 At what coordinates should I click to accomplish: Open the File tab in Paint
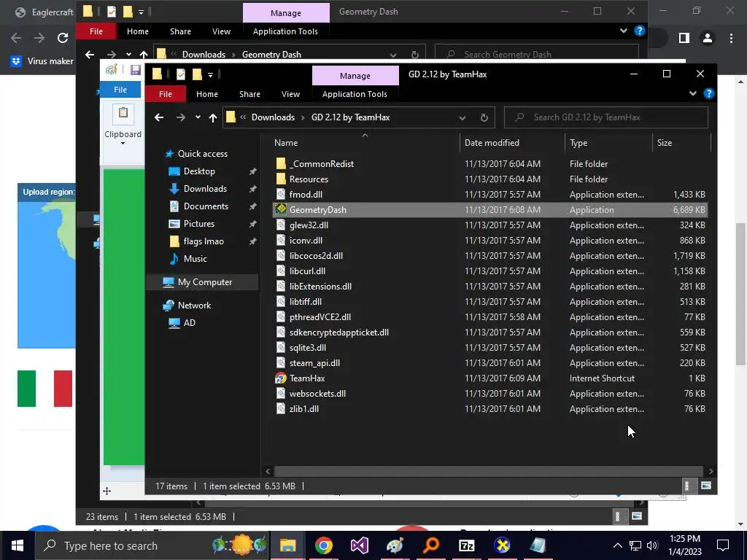pyautogui.click(x=120, y=90)
